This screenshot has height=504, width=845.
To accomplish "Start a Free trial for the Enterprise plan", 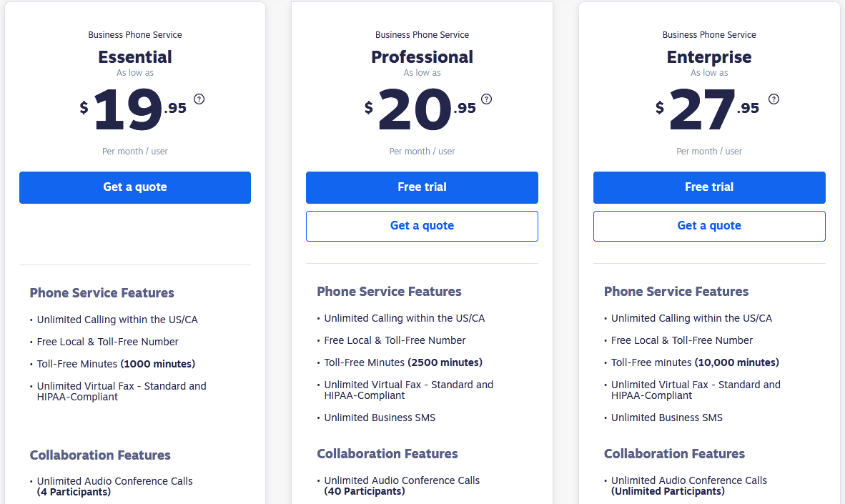I will (x=709, y=187).
